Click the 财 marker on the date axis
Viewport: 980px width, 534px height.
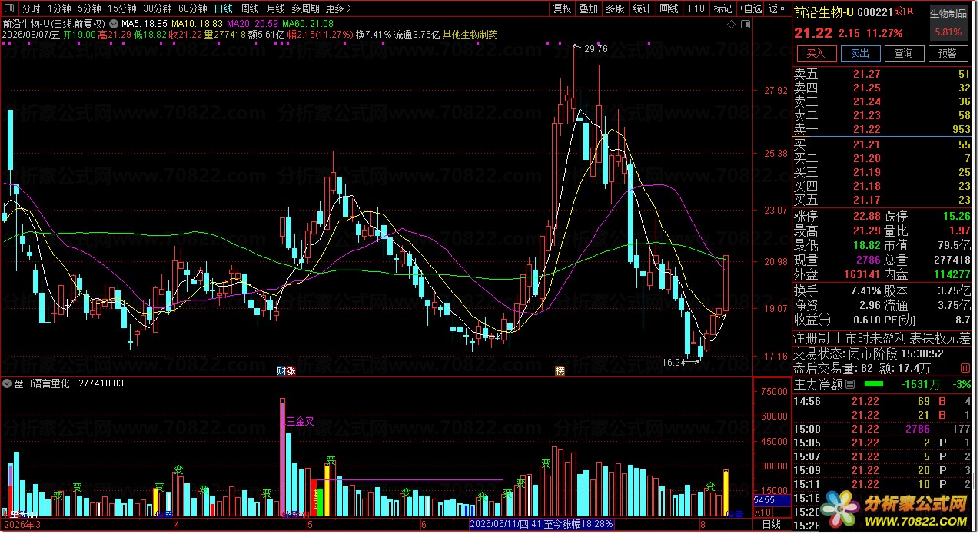pyautogui.click(x=281, y=370)
